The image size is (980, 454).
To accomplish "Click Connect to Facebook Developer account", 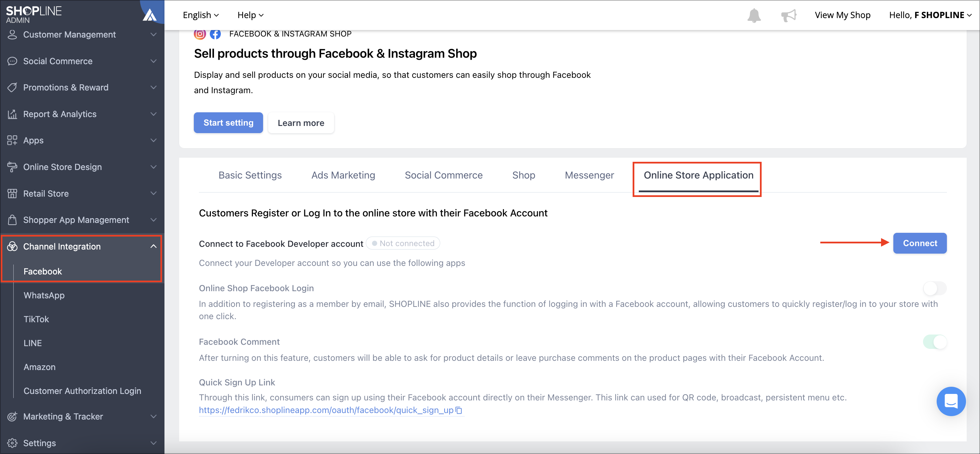I will 920,243.
